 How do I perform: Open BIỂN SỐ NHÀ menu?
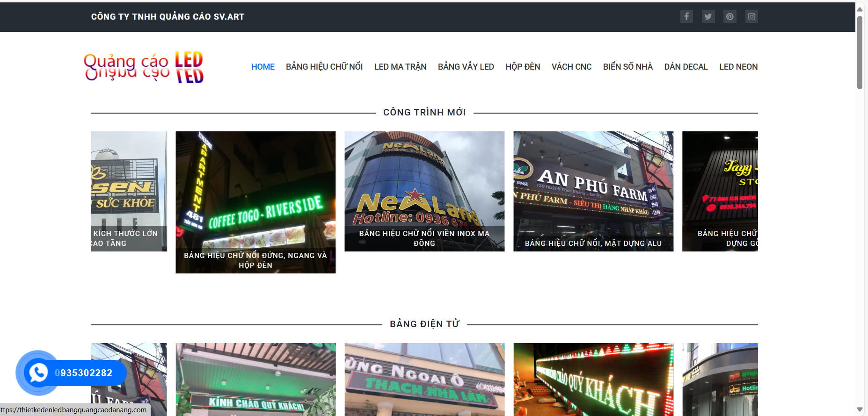click(x=628, y=67)
